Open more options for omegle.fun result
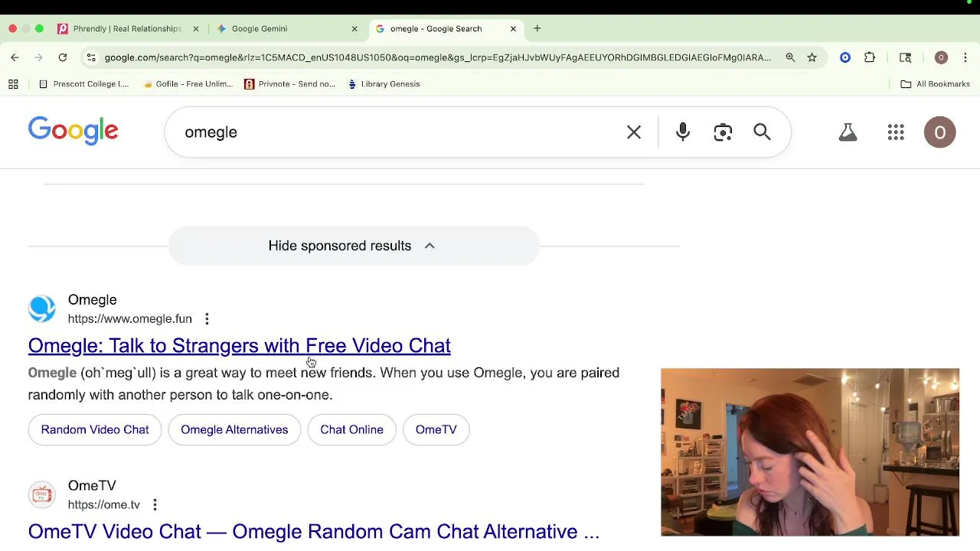 [x=207, y=319]
